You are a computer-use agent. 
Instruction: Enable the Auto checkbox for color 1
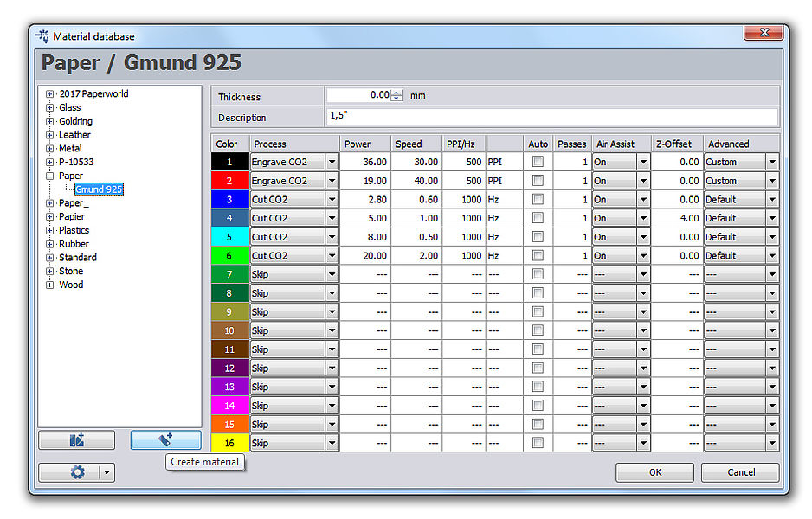click(x=538, y=162)
